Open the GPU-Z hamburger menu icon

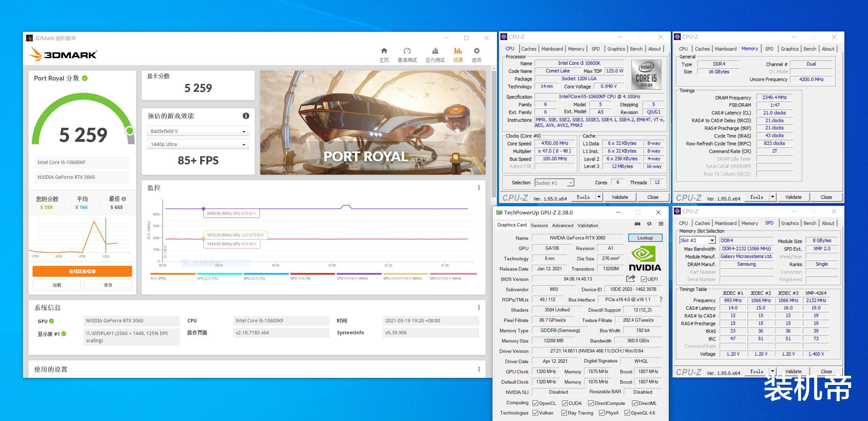point(661,224)
